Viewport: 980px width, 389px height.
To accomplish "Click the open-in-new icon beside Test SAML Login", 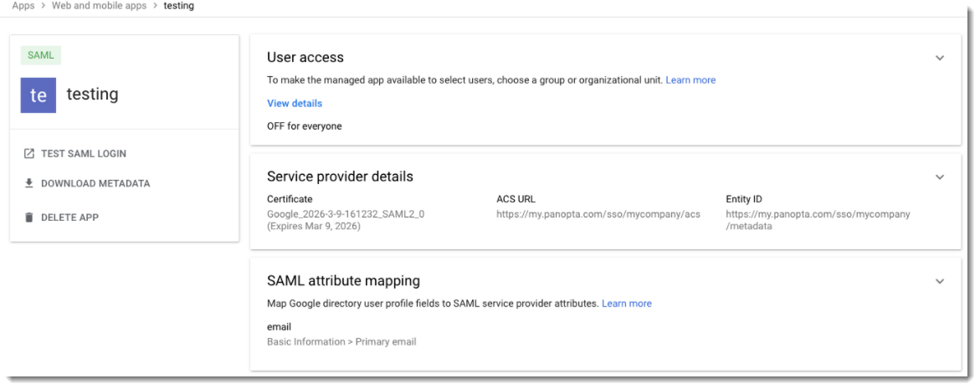I will [x=29, y=154].
